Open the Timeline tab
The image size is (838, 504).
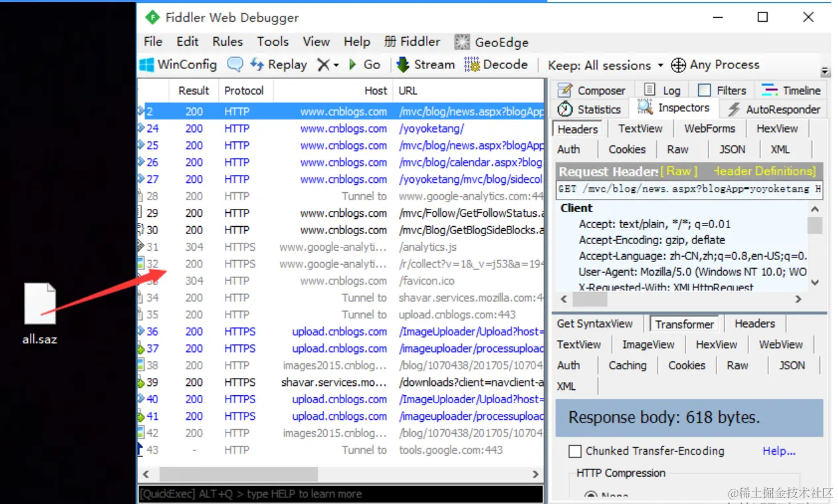click(791, 90)
